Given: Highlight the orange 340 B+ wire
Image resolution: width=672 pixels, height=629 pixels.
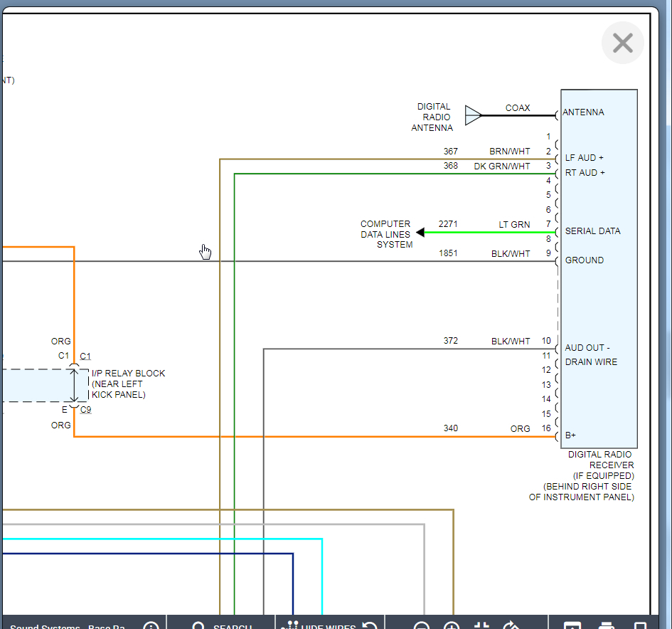Looking at the screenshot, I should pos(356,436).
